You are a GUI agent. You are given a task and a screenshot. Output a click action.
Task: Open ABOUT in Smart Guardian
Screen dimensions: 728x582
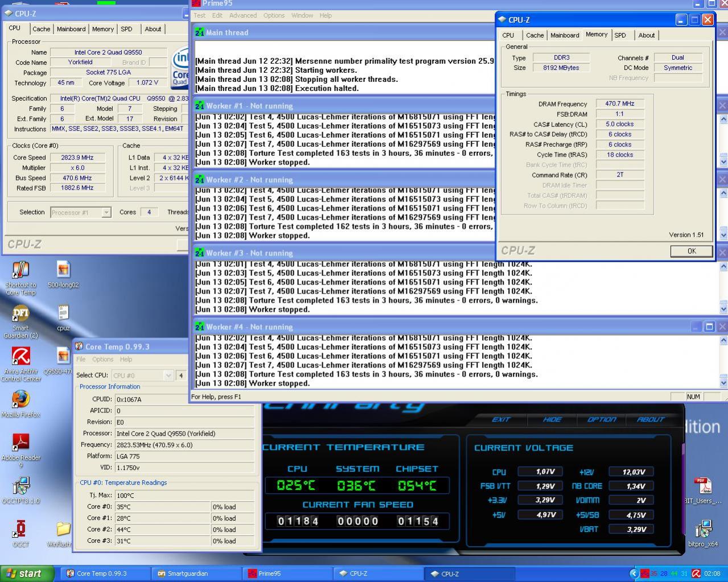coord(651,419)
